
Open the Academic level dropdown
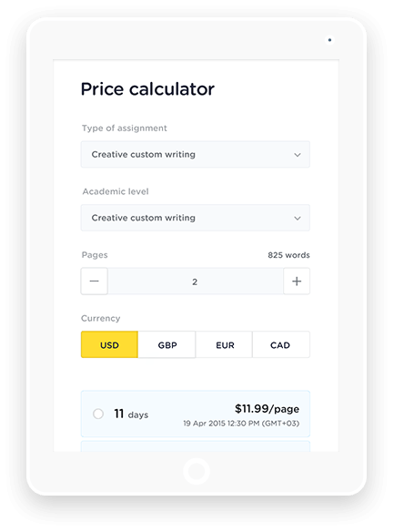coord(195,218)
